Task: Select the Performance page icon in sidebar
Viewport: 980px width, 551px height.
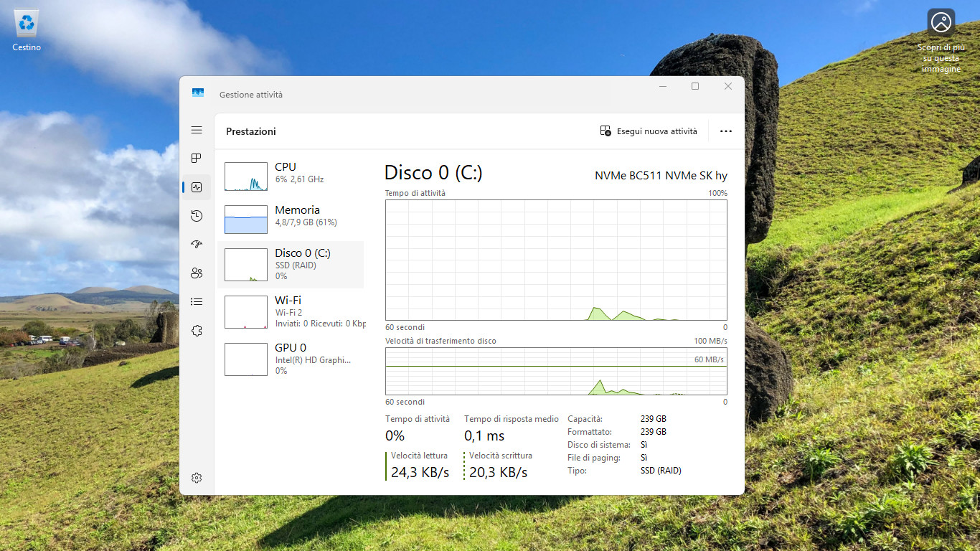Action: point(197,187)
